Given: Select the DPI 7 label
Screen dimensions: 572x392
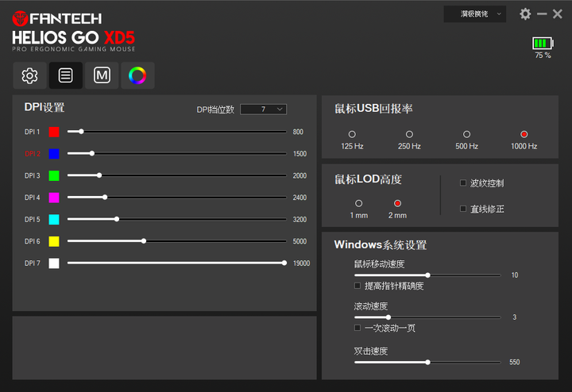Looking at the screenshot, I should (32, 263).
